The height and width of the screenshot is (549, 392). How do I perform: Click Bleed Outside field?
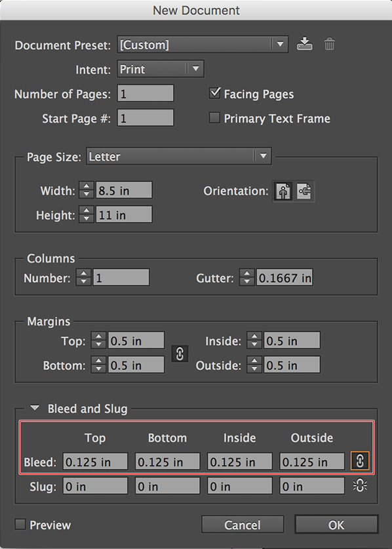point(312,461)
